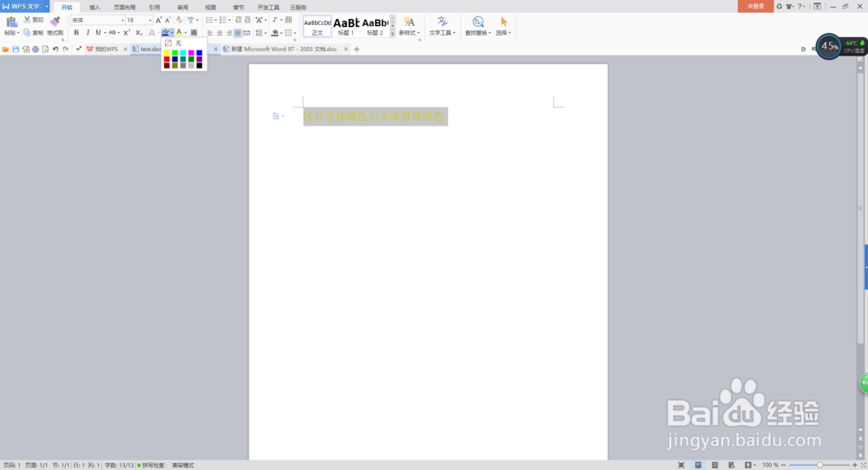Select the Format Painter brush
This screenshot has height=470, width=868.
(x=55, y=23)
